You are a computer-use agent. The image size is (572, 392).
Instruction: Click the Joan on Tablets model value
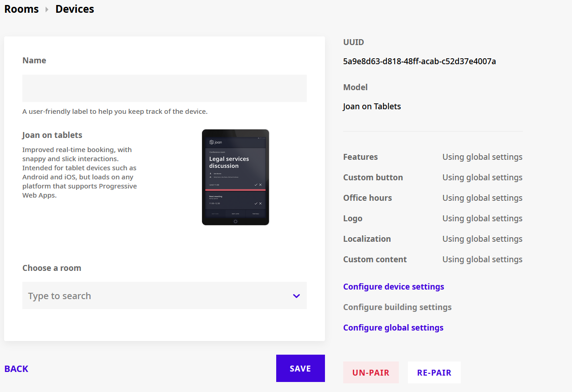pos(372,107)
